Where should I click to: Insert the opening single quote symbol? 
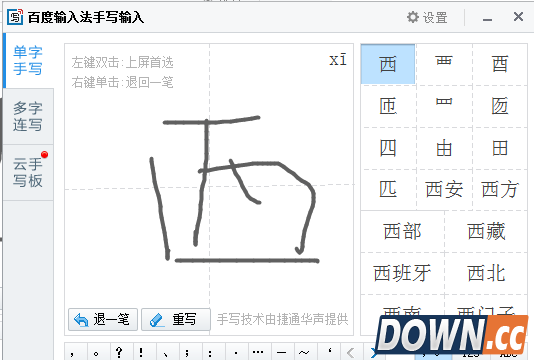coord(328,352)
